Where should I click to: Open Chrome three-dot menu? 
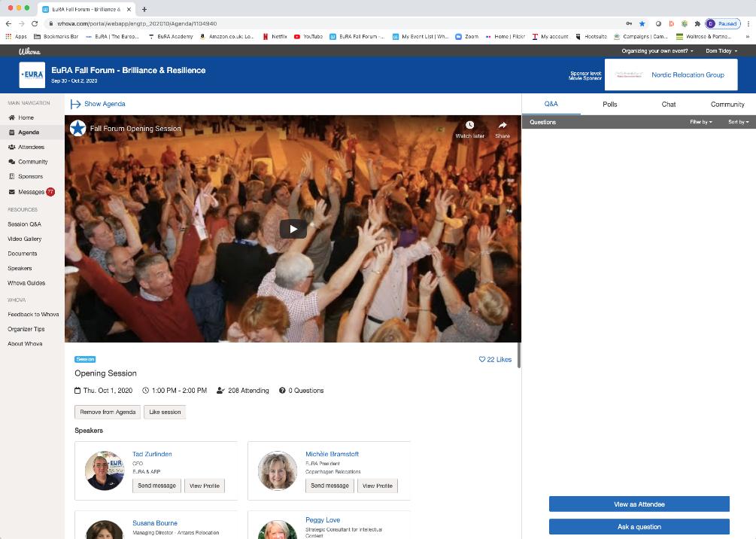coord(748,23)
